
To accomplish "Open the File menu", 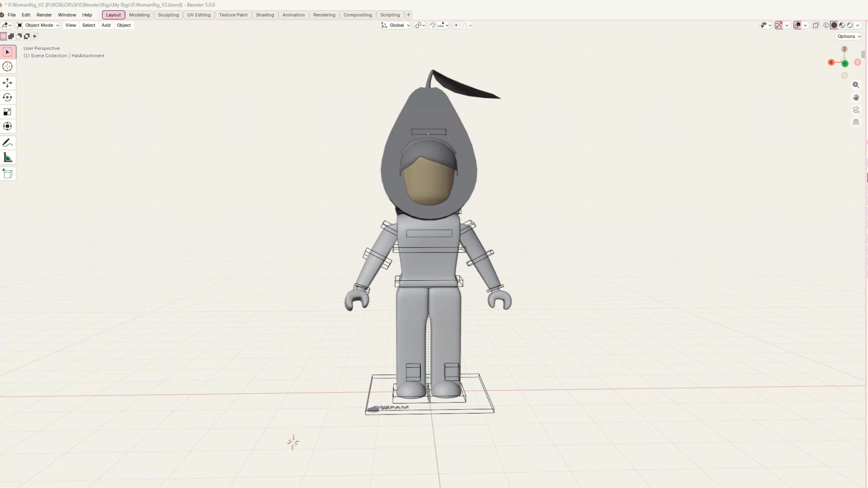I will click(12, 15).
